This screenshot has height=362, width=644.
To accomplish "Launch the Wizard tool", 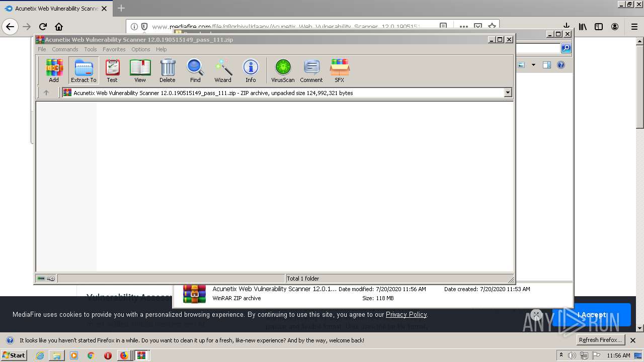I will (223, 70).
